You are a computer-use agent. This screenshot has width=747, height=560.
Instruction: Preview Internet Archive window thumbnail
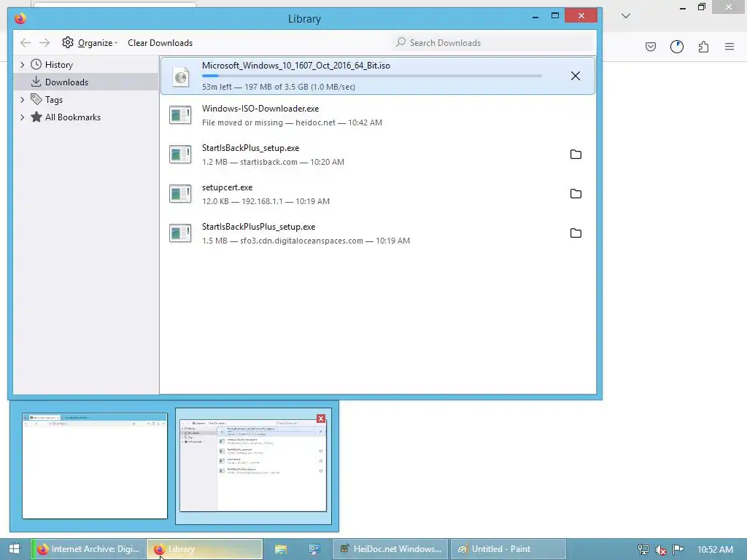95,466
